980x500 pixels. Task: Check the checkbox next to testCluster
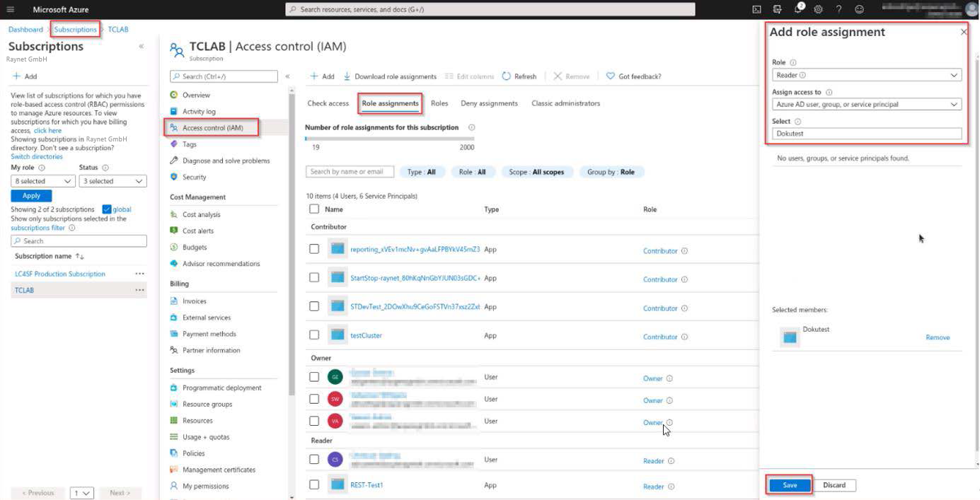314,335
